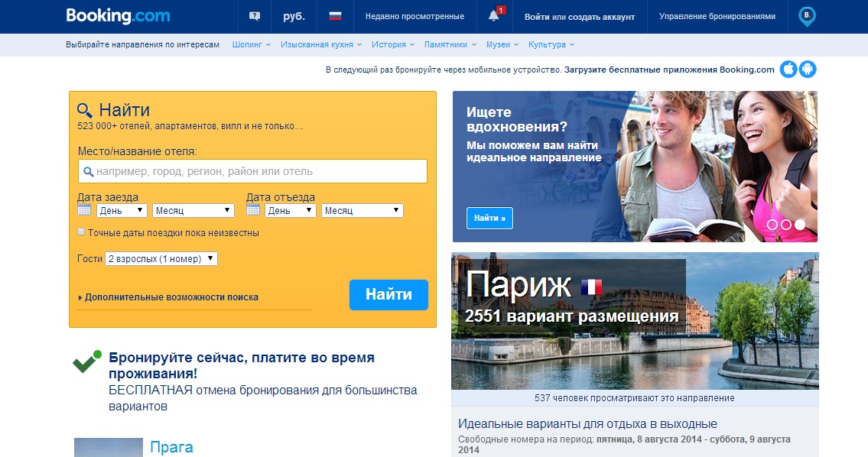Viewport: 868px width, 457px height.
Task: Select third carousel dot on banner
Action: (x=800, y=225)
